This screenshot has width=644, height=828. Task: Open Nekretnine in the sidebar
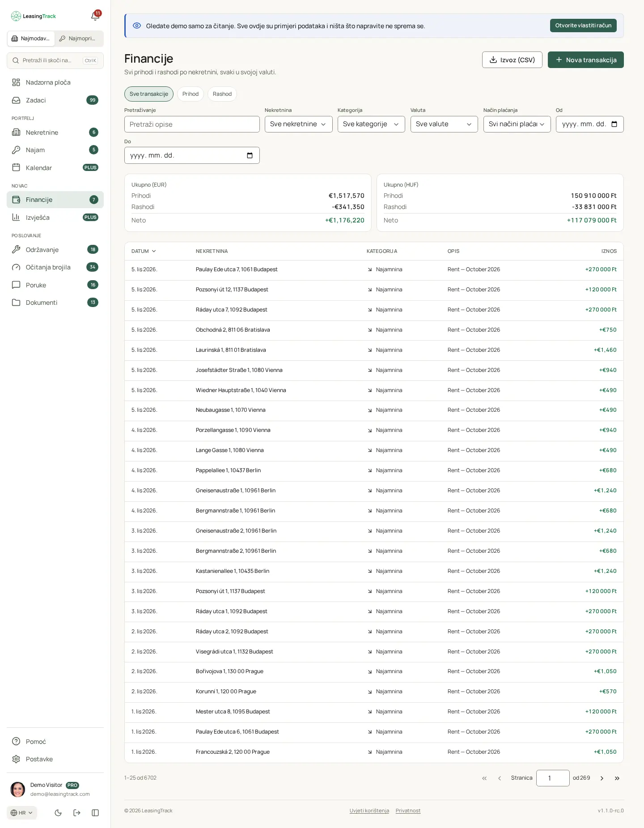[55, 132]
